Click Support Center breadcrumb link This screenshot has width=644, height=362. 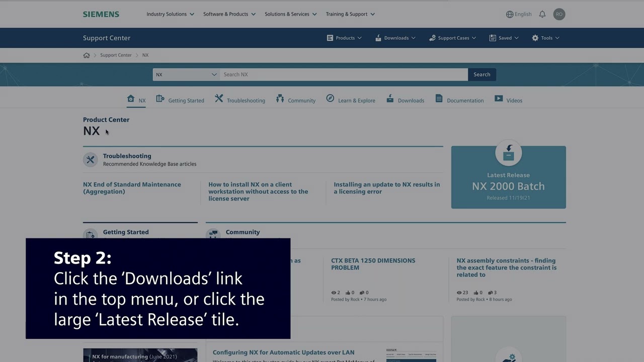(116, 55)
